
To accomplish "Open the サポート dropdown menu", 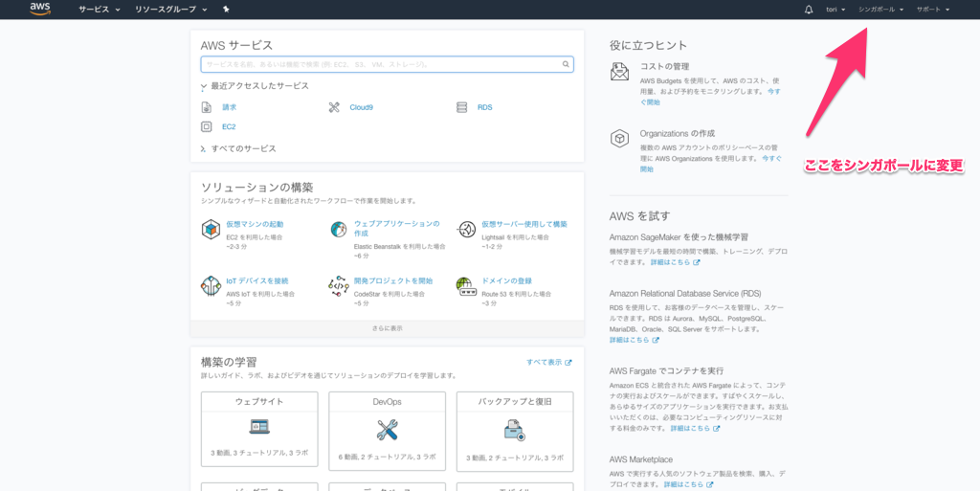I will 933,10.
